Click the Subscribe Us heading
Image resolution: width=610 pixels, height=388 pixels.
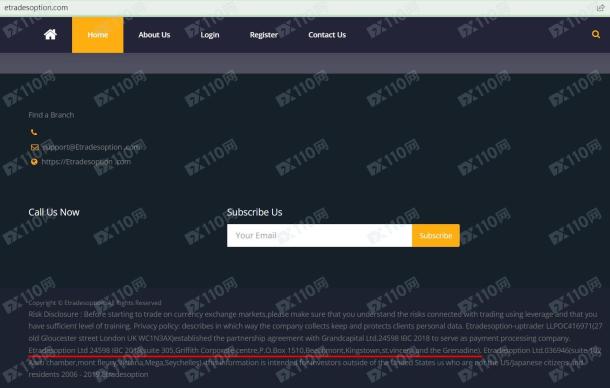point(254,212)
